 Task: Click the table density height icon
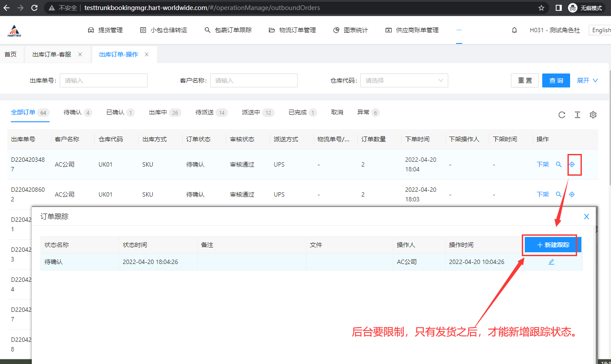pos(577,115)
